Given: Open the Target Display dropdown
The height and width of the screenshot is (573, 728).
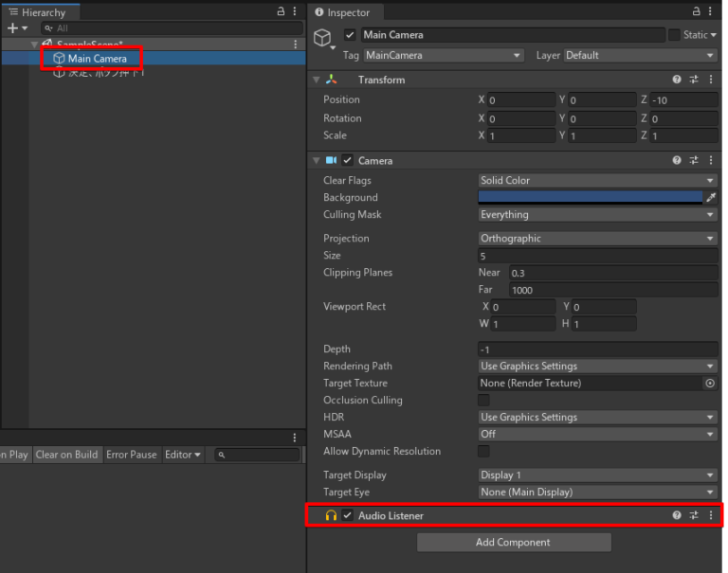Looking at the screenshot, I should click(598, 475).
